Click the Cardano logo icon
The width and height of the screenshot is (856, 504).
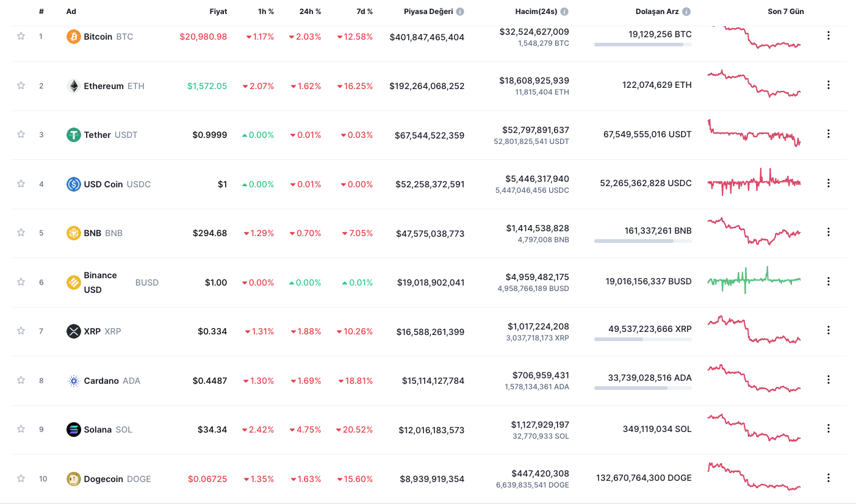(x=73, y=381)
